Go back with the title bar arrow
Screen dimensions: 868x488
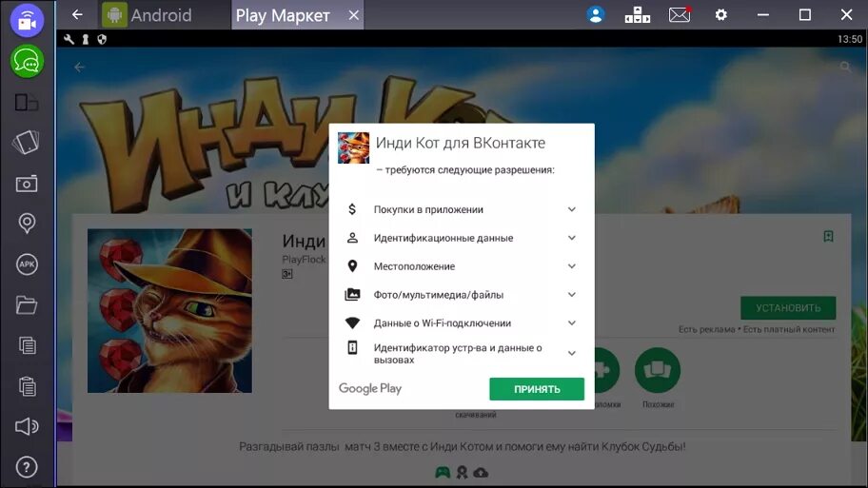[77, 14]
